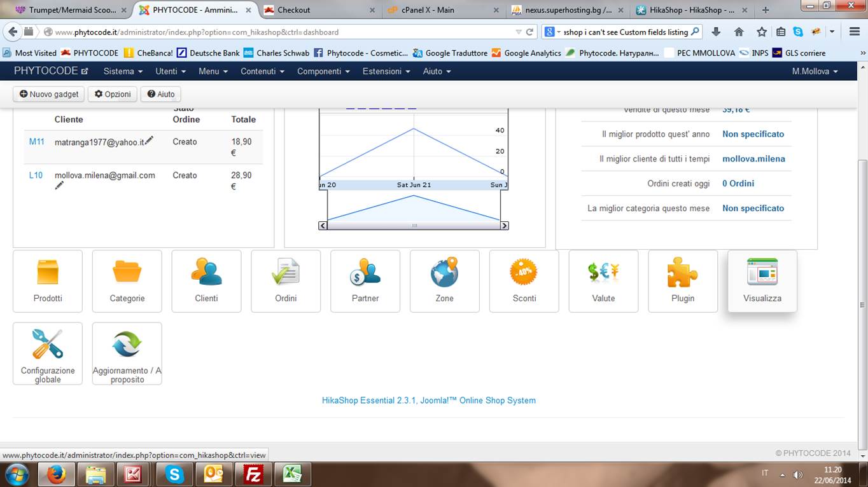This screenshot has width=868, height=487.
Task: Switch to the Checkout browser tab
Action: pos(318,10)
